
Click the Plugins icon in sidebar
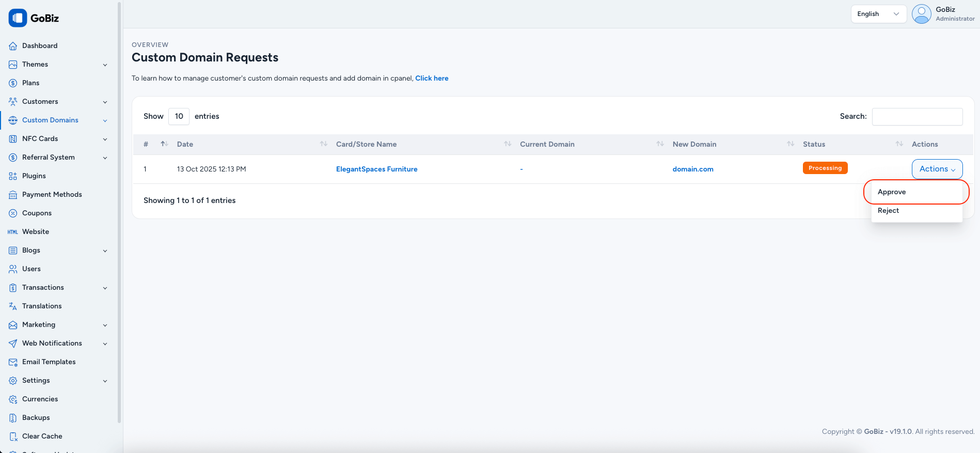pos(13,176)
